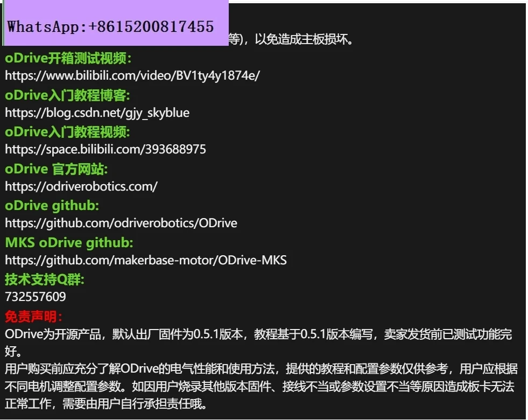This screenshot has height=420, width=528.
Task: Click the 'oDrive入门教程博客' heading
Action: pos(67,95)
